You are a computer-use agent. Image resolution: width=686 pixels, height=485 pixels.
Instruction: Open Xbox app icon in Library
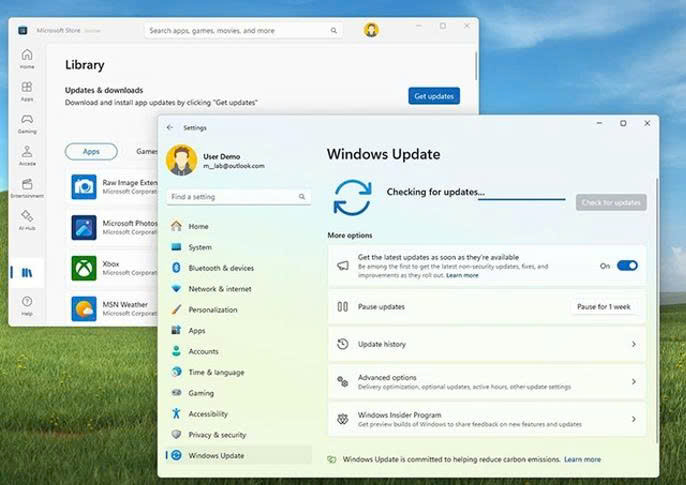[84, 268]
